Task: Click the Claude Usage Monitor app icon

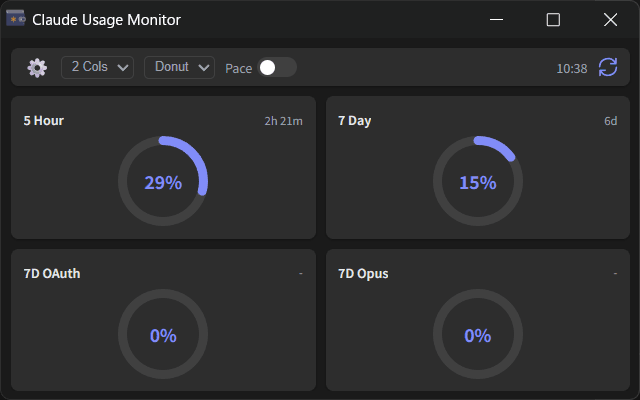Action: (16, 19)
